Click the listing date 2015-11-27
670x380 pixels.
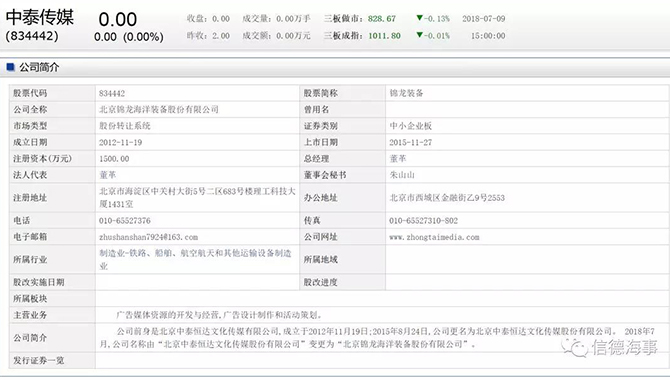pos(411,142)
